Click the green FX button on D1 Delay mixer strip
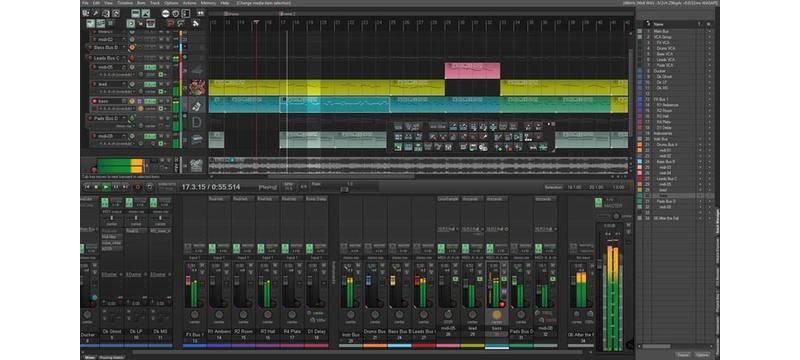Screen dimensions: 800x360 309,248
